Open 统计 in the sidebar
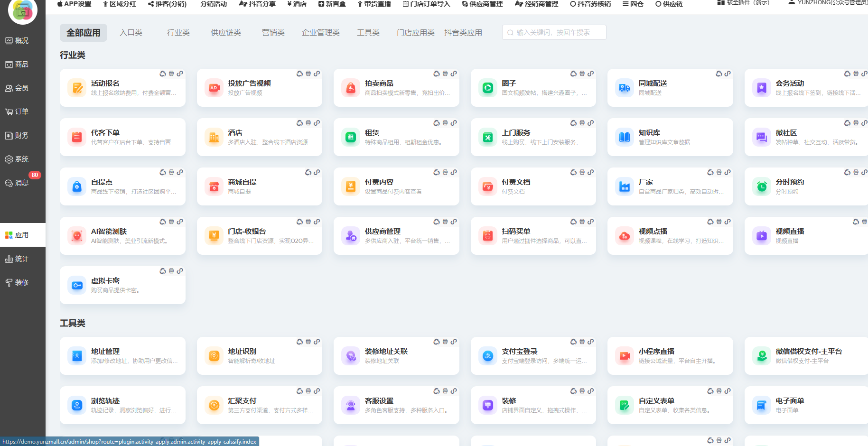Image resolution: width=868 pixels, height=446 pixels. pos(23,259)
